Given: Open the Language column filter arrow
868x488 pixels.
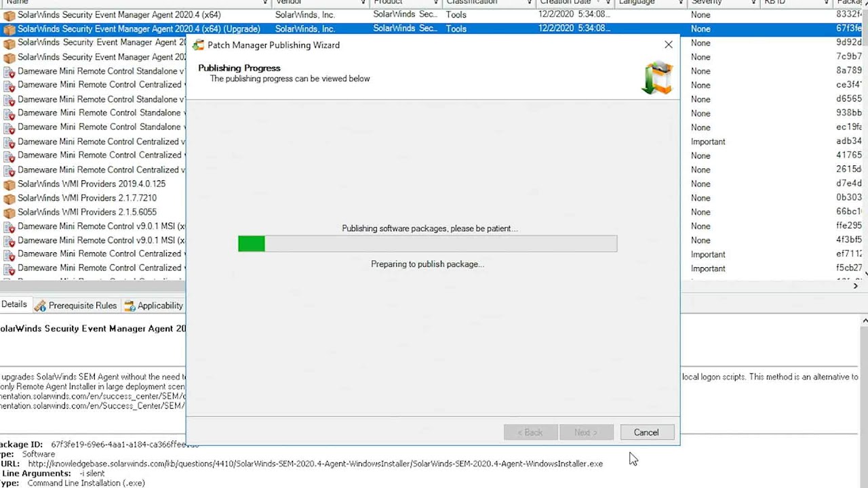Looking at the screenshot, I should (x=680, y=3).
